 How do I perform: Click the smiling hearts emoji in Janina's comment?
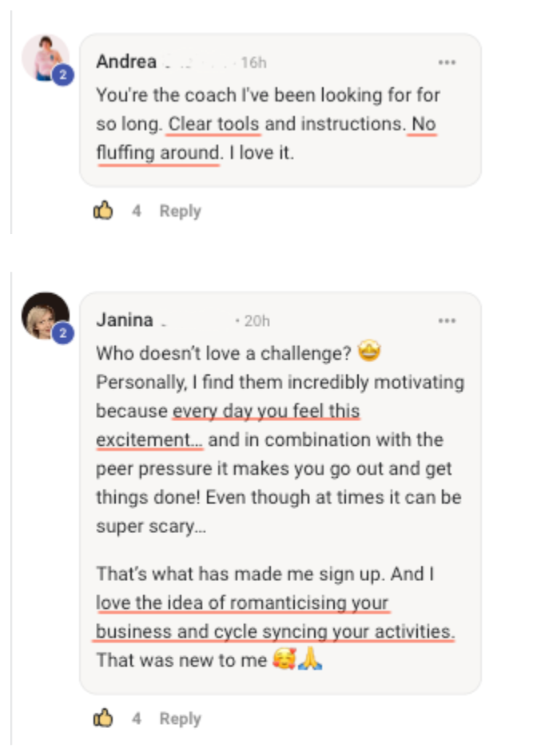(x=284, y=661)
